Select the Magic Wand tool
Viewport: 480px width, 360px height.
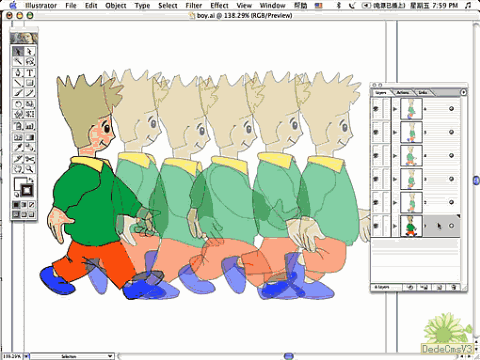[x=18, y=61]
